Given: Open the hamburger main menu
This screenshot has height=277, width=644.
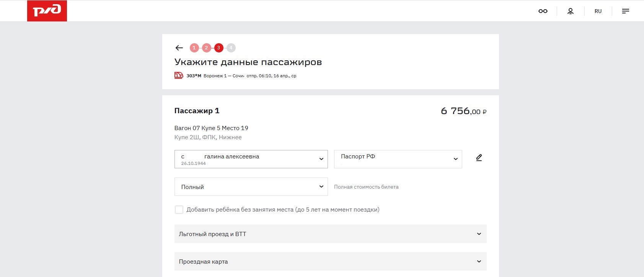Looking at the screenshot, I should 625,11.
